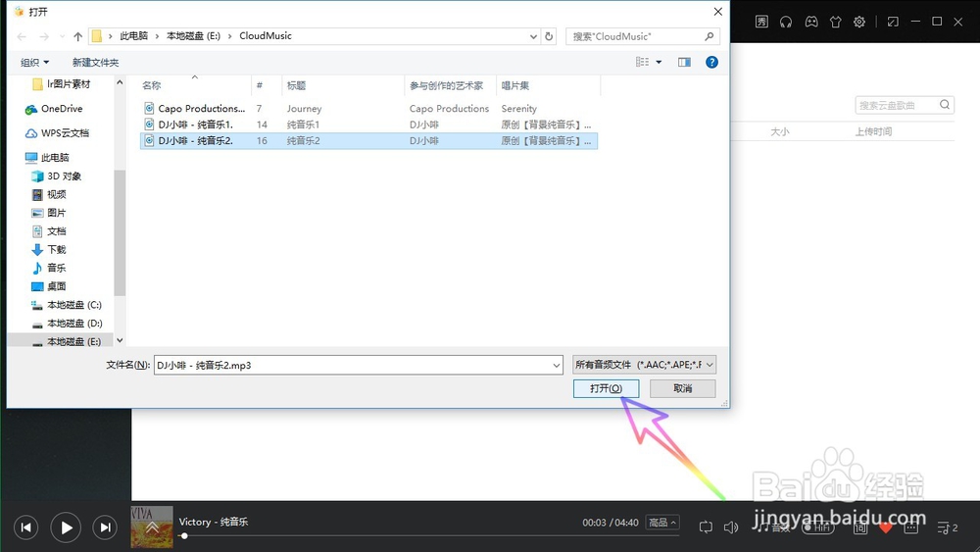This screenshot has width=980, height=552.
Task: Select 音乐 folder in navigation pane
Action: pos(49,268)
